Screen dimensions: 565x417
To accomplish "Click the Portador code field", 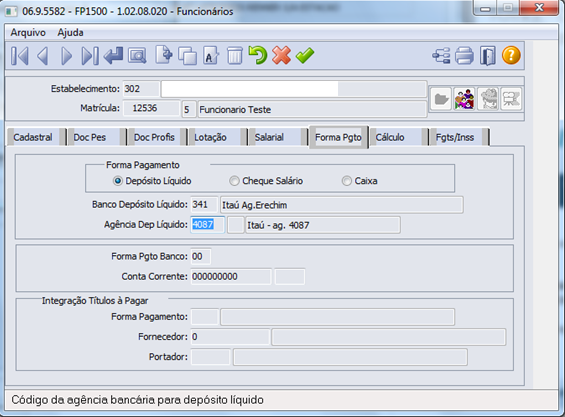I will (x=210, y=357).
